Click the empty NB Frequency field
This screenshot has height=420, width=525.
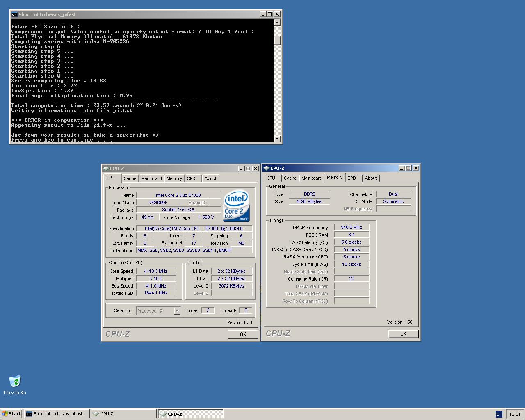pyautogui.click(x=393, y=209)
